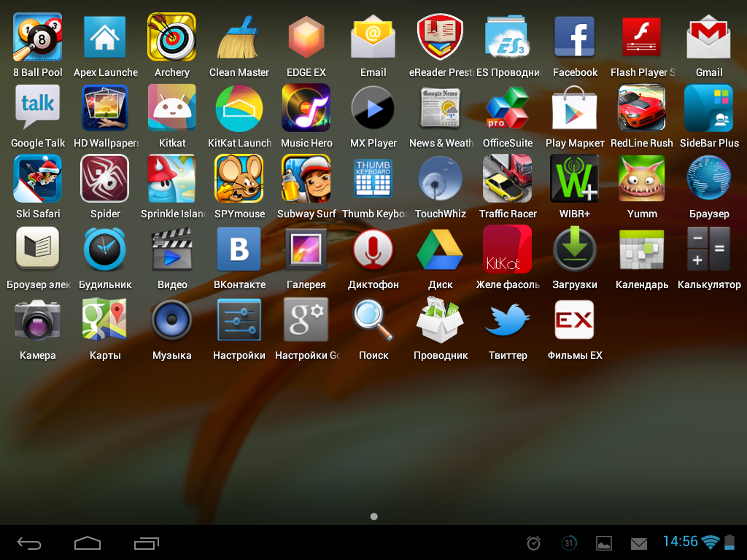The image size is (747, 560).
Task: Launch Traffic Racer game
Action: (x=508, y=179)
